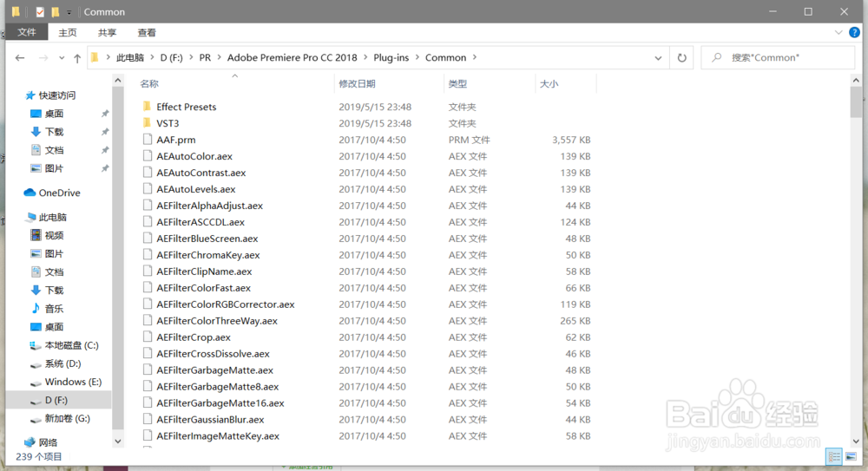Select AEAutoColor.aex file
Viewport: 868px width, 471px height.
click(194, 156)
